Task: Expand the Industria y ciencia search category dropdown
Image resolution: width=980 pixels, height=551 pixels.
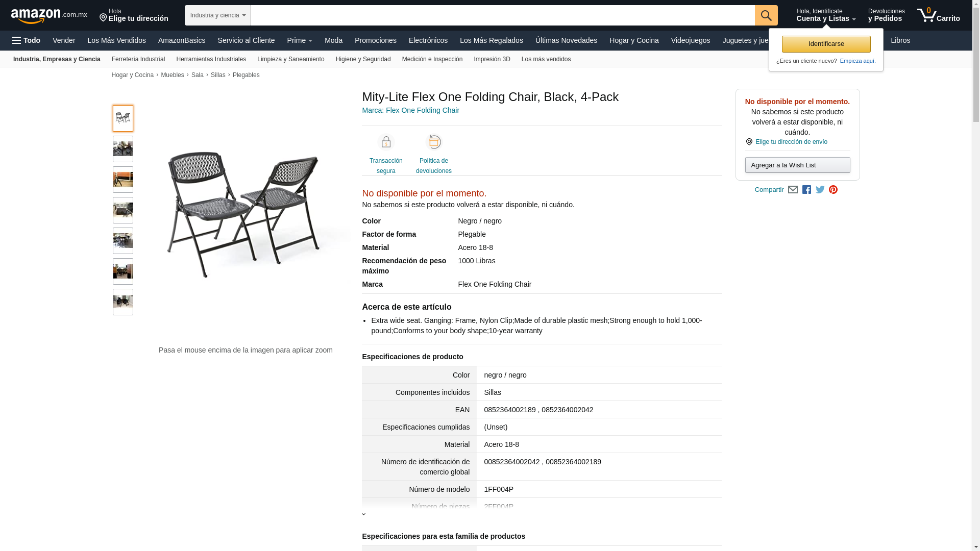Action: pos(217,15)
